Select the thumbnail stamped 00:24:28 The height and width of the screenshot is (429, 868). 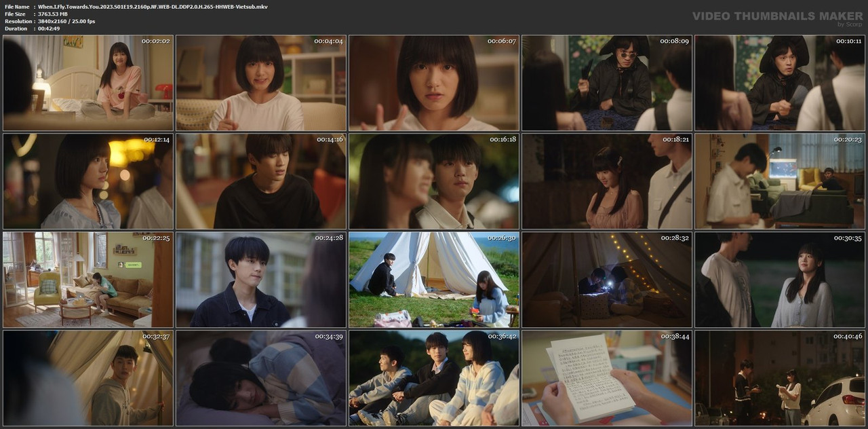(x=261, y=280)
